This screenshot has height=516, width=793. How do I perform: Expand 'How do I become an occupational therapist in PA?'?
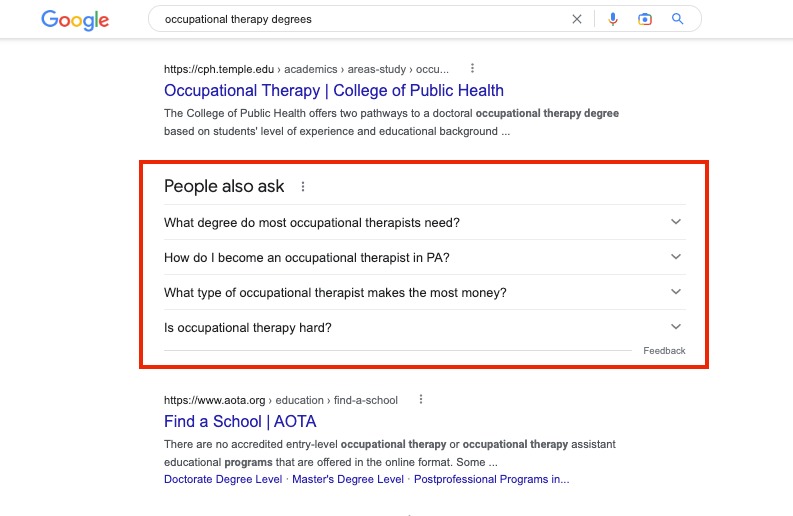coord(676,257)
